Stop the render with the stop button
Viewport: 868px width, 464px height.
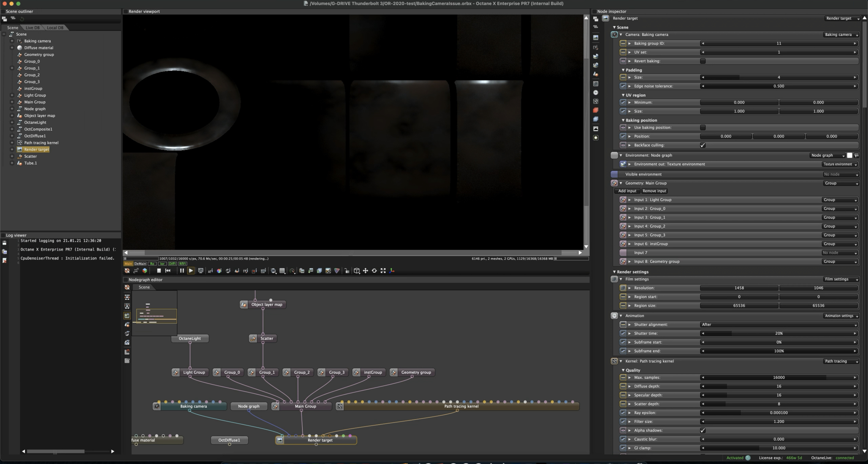[x=159, y=270]
